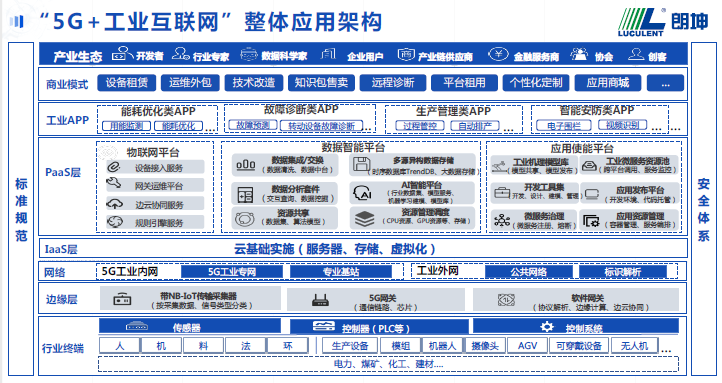The width and height of the screenshot is (722, 383).
Task: Click the 开发者 developer icon
Action: (122, 54)
